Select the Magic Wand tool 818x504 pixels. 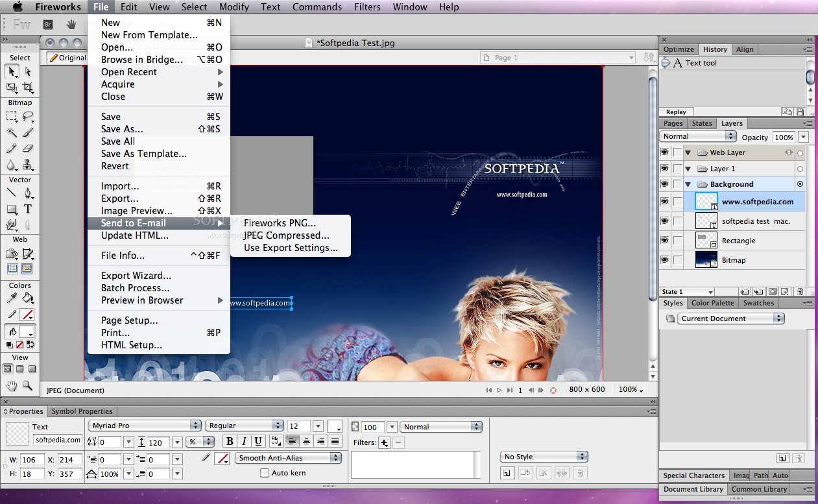coord(12,132)
